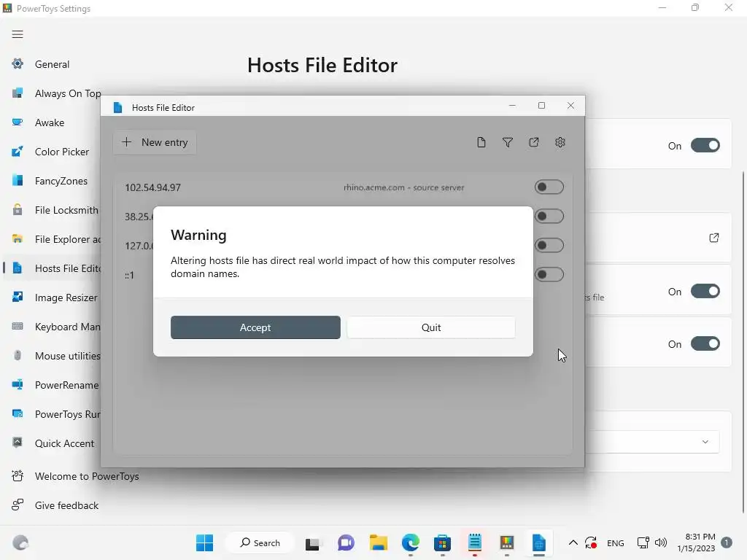Launch Microsoft Edge from taskbar
Screen dimensions: 747x560
(411, 542)
